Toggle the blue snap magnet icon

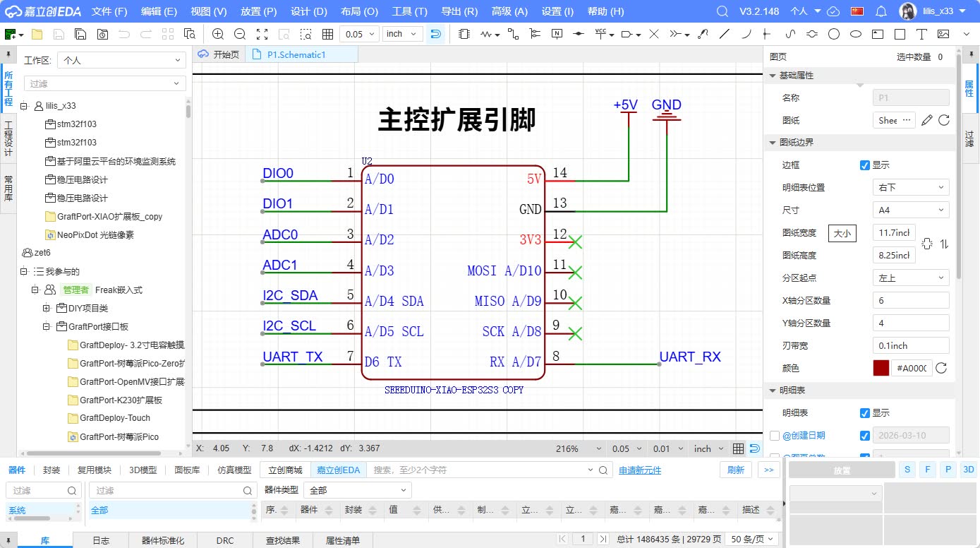coord(435,34)
